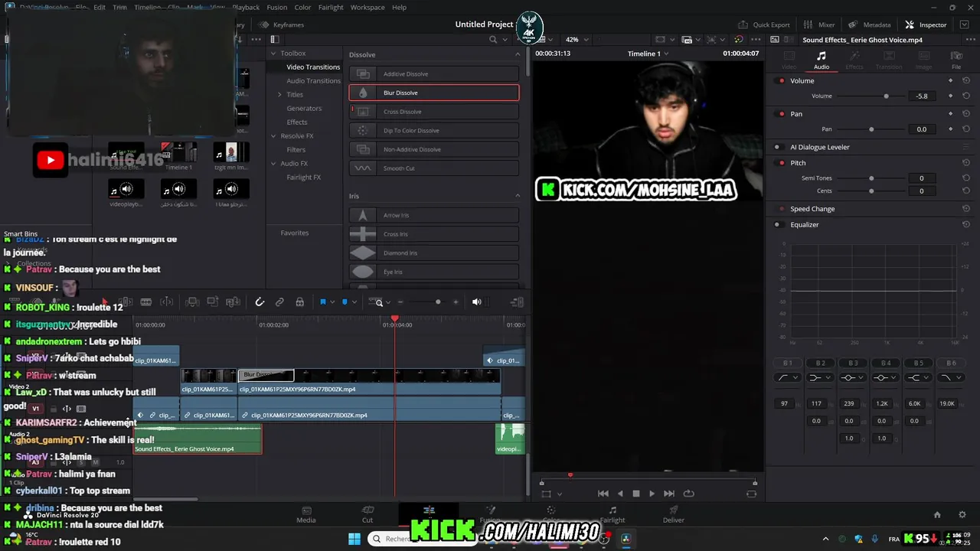Open the Timeline 1 name dropdown
Image resolution: width=980 pixels, height=551 pixels.
648,54
